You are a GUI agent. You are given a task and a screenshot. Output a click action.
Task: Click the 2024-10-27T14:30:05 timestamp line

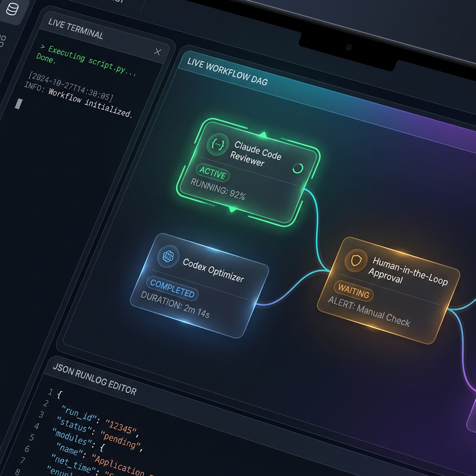71,86
